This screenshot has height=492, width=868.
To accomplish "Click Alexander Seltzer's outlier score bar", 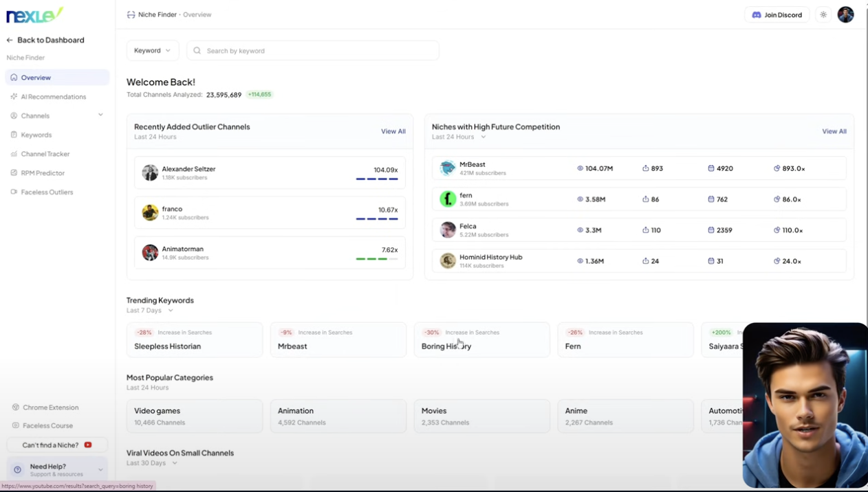I will pos(377,179).
